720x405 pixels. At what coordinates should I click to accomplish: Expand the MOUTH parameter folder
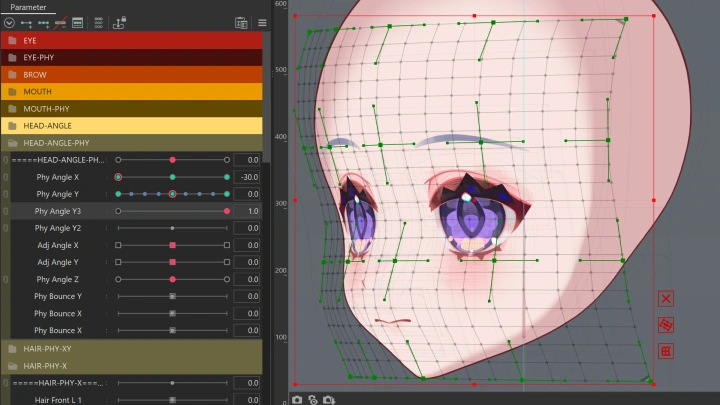click(12, 92)
